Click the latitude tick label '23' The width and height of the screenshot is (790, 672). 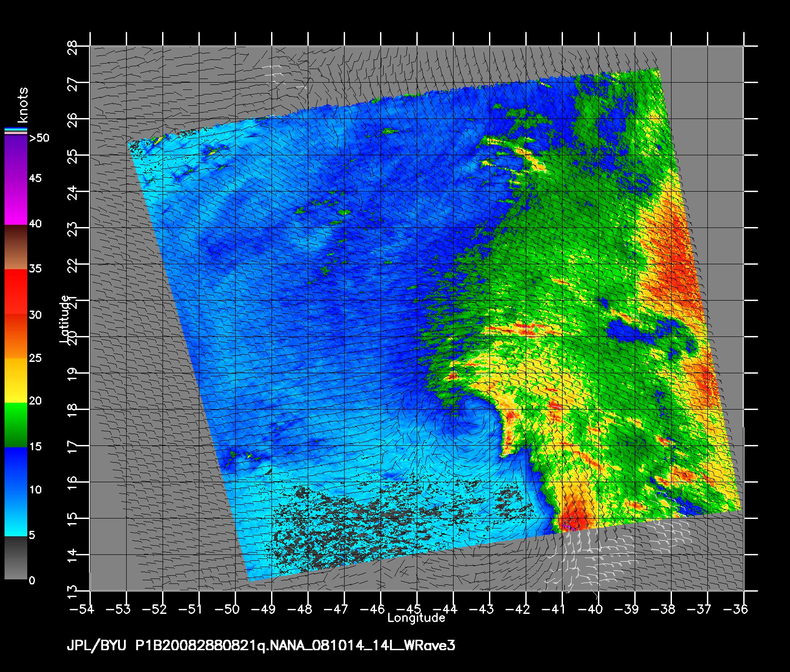72,229
